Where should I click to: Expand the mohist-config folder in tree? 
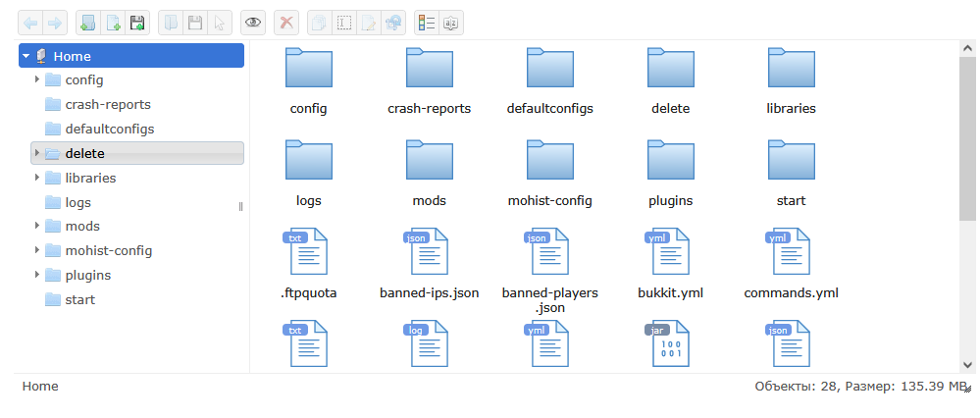pyautogui.click(x=37, y=250)
